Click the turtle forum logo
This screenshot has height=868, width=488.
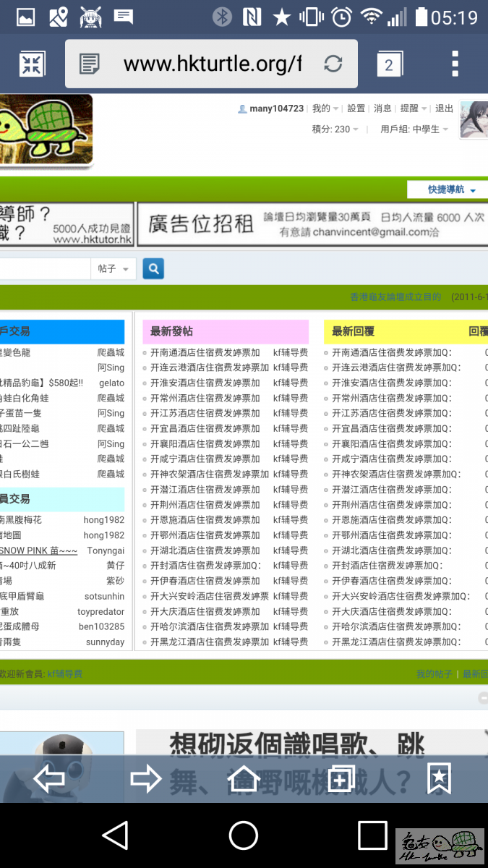46,130
